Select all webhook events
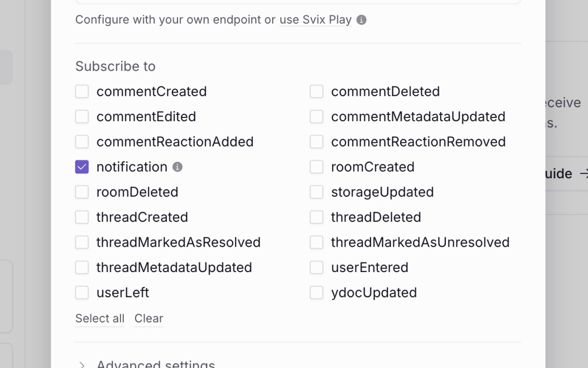The height and width of the screenshot is (368, 588). point(100,318)
